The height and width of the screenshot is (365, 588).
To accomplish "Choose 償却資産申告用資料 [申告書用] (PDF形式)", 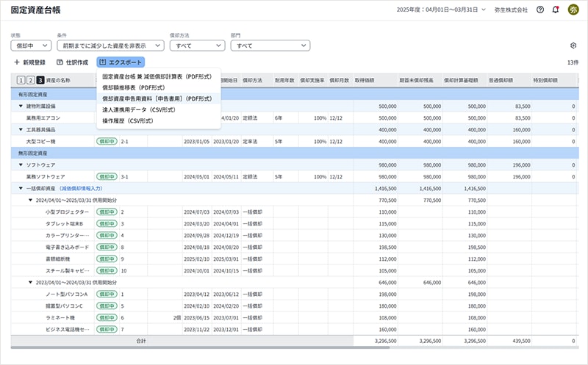I will (x=158, y=98).
